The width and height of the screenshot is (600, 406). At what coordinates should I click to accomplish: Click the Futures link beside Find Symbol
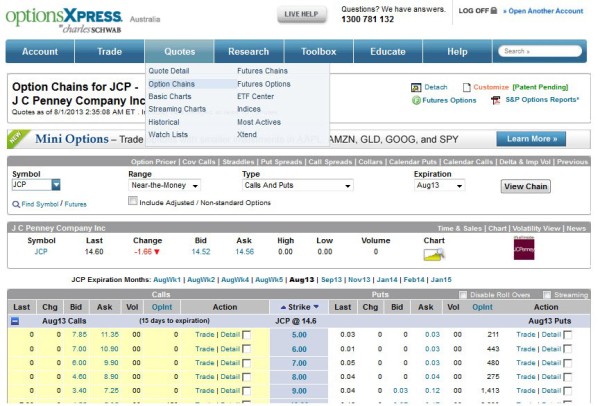pos(75,204)
